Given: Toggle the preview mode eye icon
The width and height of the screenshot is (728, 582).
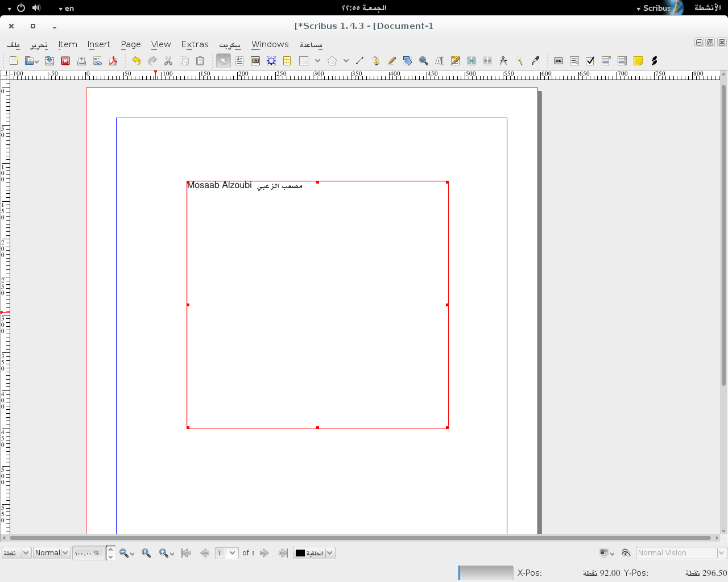Looking at the screenshot, I should [626, 553].
